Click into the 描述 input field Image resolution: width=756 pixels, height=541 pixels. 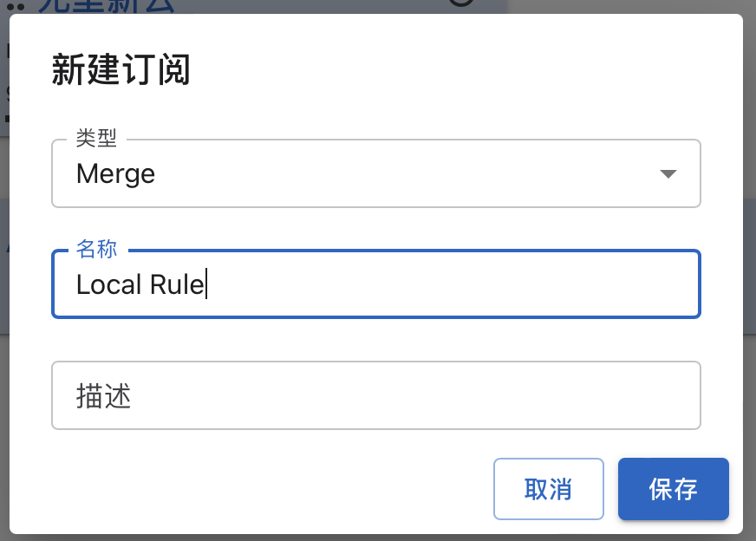pos(376,395)
